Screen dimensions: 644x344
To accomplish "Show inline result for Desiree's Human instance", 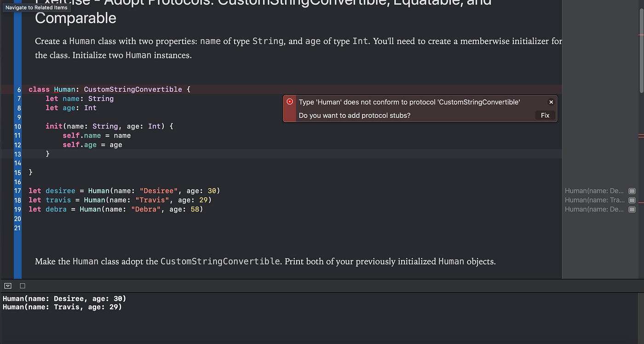I will pos(632,191).
